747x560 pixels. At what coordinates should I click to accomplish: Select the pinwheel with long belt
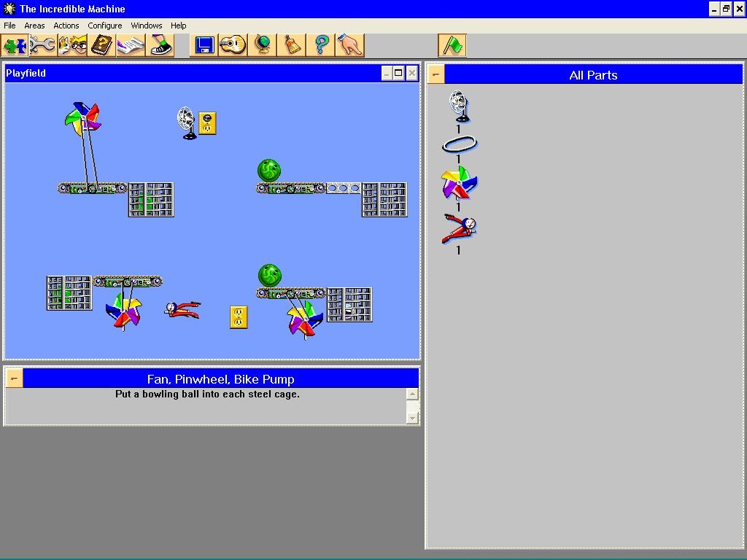(83, 118)
